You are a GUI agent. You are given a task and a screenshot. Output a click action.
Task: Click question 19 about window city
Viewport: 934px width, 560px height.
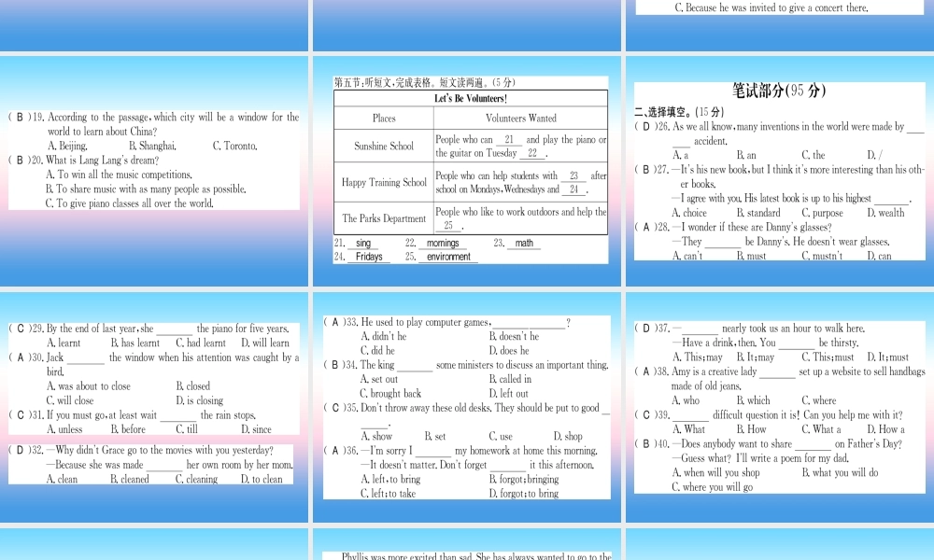pos(154,124)
